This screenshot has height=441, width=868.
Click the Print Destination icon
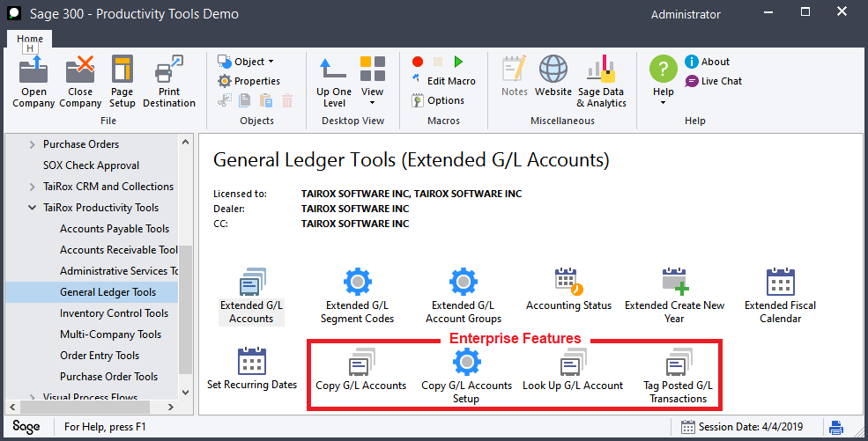[x=169, y=70]
